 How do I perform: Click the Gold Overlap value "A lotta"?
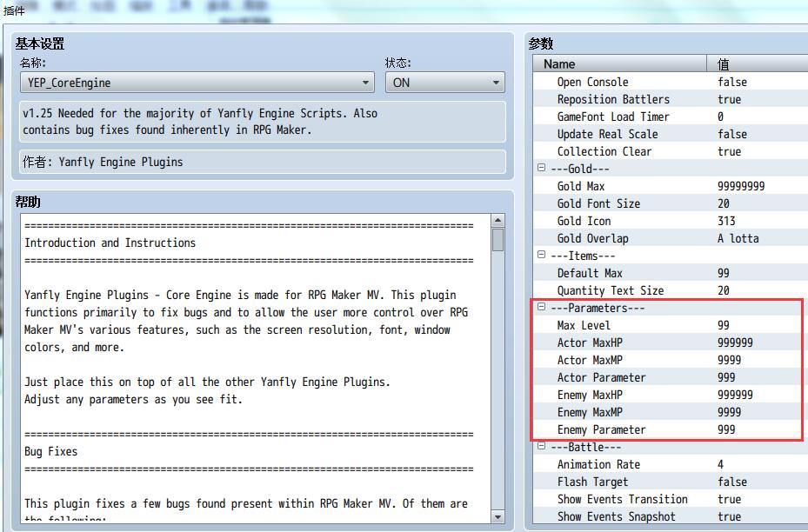click(x=738, y=238)
